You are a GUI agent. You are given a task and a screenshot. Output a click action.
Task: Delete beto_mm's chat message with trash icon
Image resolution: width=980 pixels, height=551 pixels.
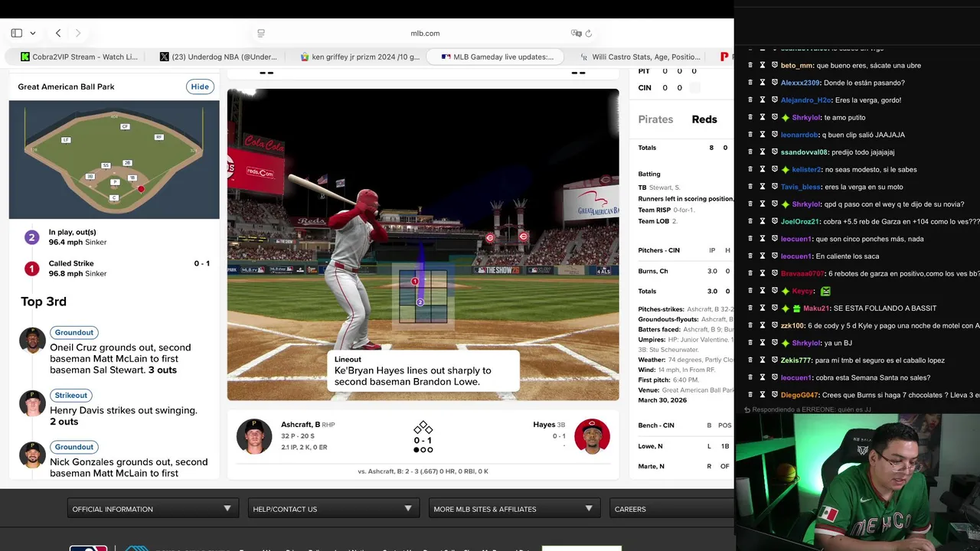tap(750, 65)
